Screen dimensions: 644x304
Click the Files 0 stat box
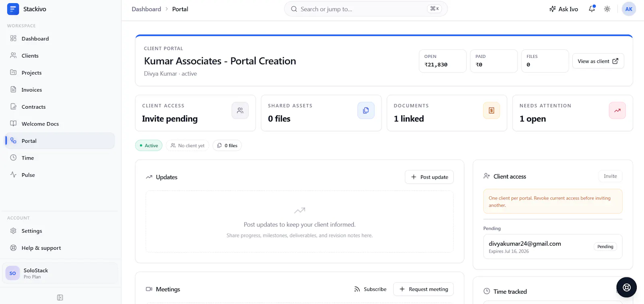click(x=545, y=61)
